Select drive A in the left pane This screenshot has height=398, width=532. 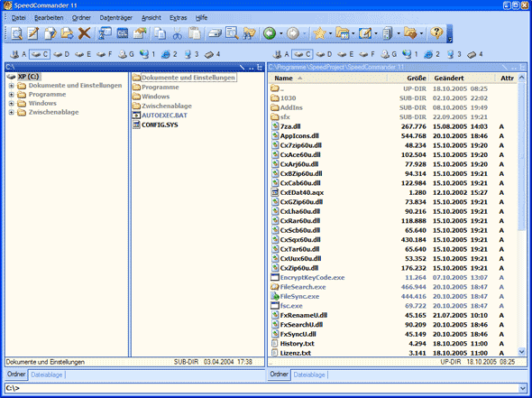tap(18, 54)
